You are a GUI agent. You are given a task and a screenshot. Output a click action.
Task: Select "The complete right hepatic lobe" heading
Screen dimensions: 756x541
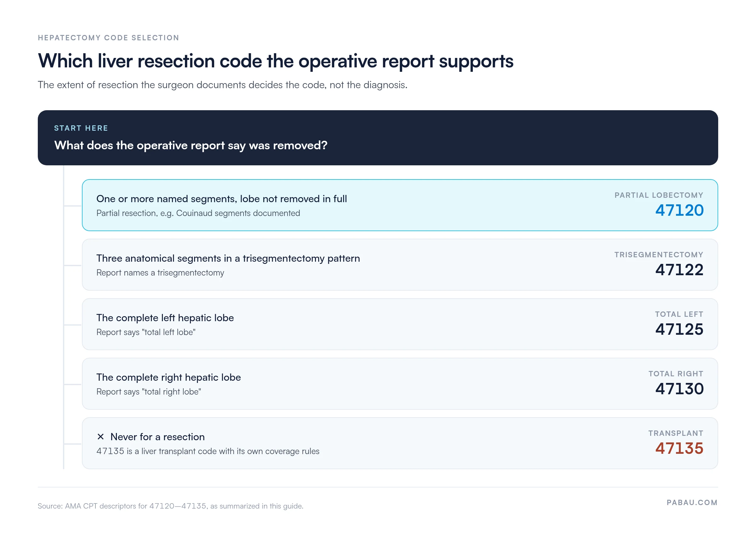pos(169,378)
